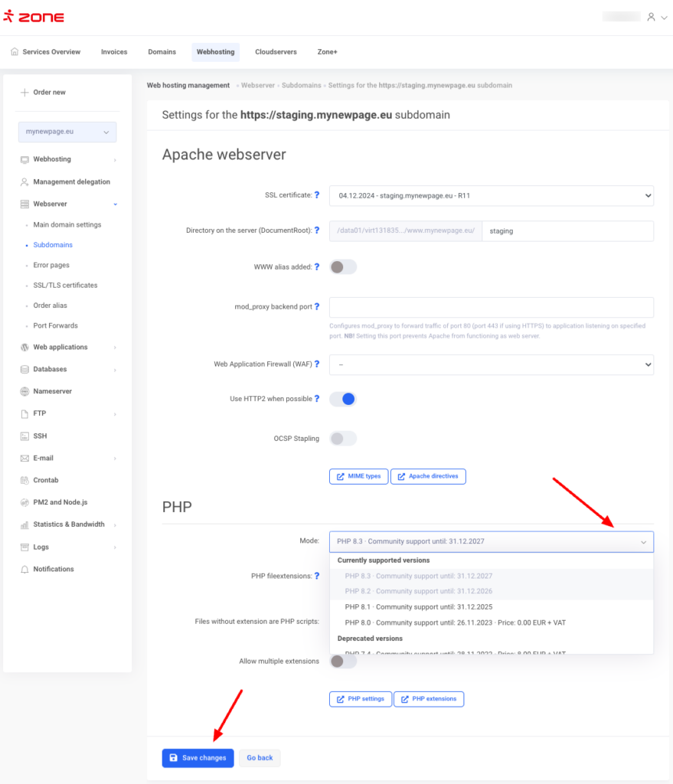
Task: Open the user account menu icon
Action: click(x=652, y=17)
